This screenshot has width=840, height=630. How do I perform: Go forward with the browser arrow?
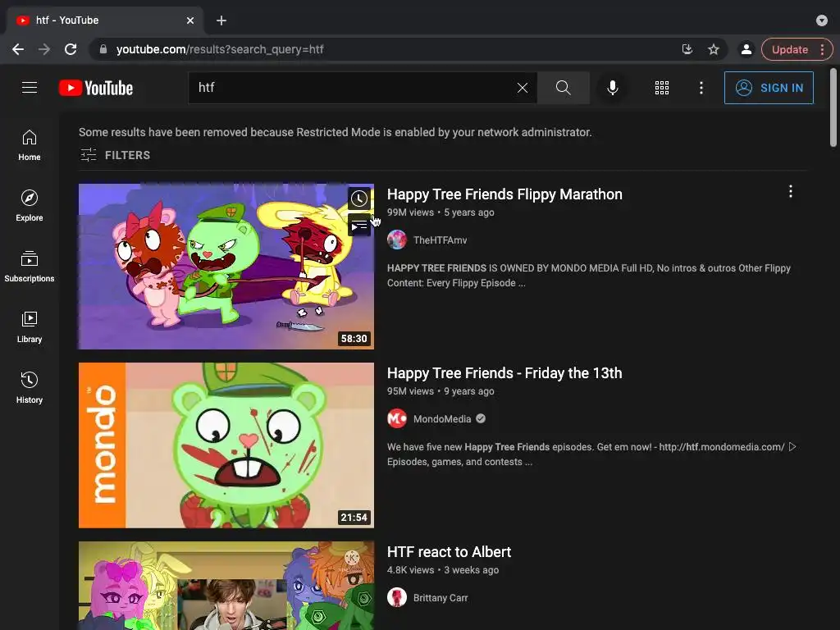[x=44, y=49]
